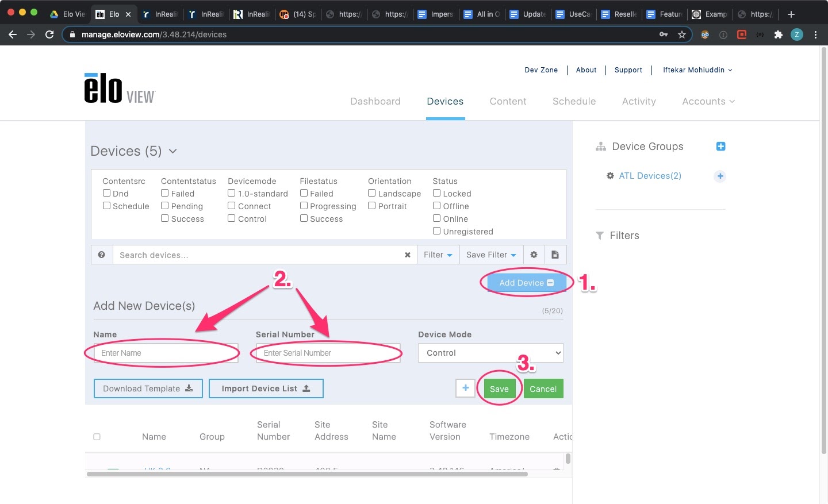
Task: Enable the Offline status checkbox
Action: point(437,206)
